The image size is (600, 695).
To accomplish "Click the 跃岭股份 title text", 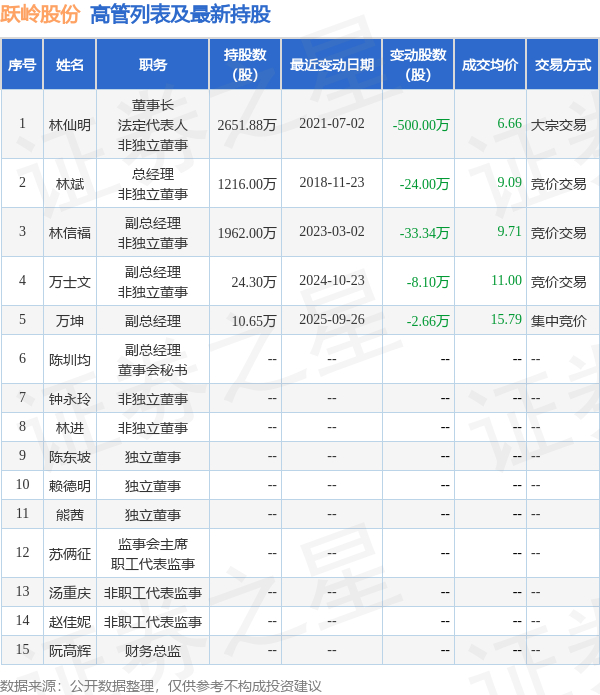I will pos(39,14).
